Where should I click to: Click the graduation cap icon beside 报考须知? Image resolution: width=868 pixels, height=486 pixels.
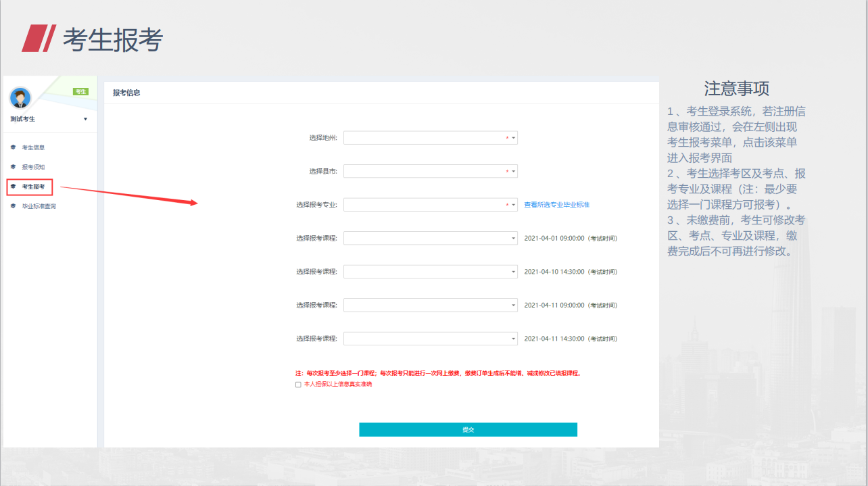13,167
